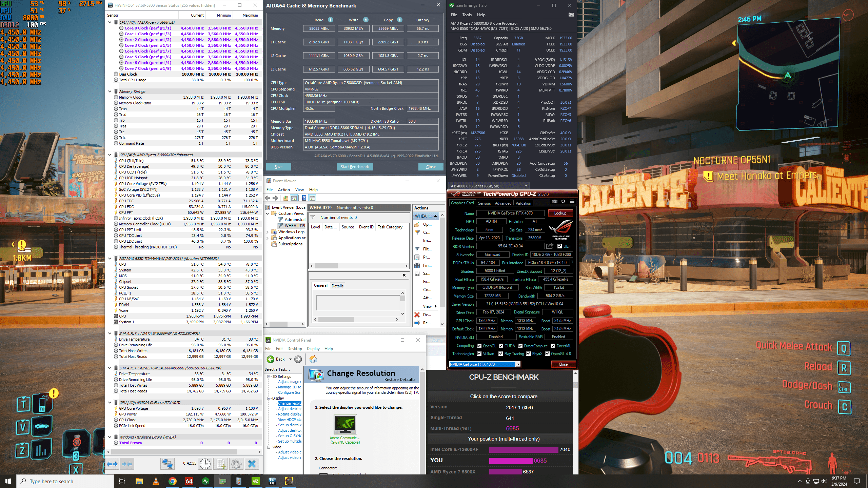Image resolution: width=868 pixels, height=488 pixels.
Task: Switch to GPU-Z Validation tab
Action: [523, 203]
